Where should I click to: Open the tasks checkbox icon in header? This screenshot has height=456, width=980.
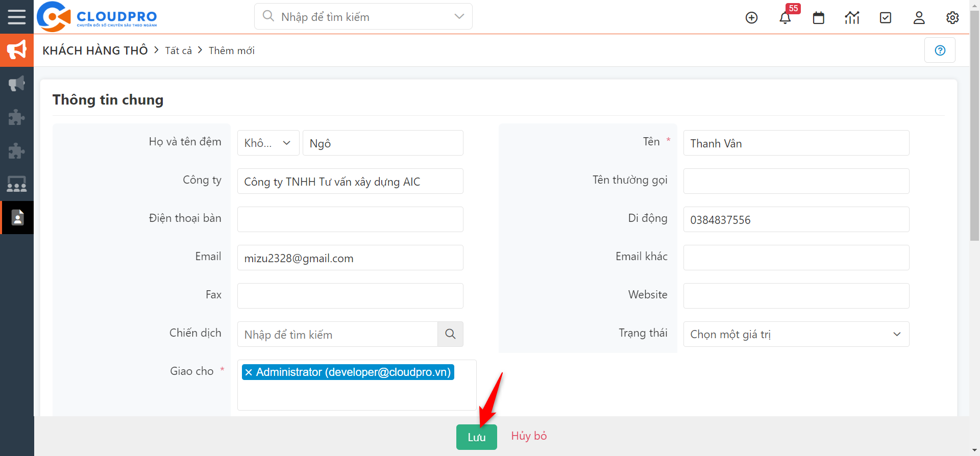pyautogui.click(x=886, y=18)
